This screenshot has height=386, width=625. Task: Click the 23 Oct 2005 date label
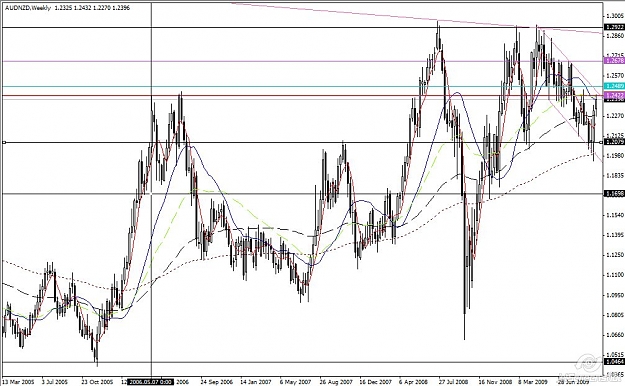coord(97,382)
